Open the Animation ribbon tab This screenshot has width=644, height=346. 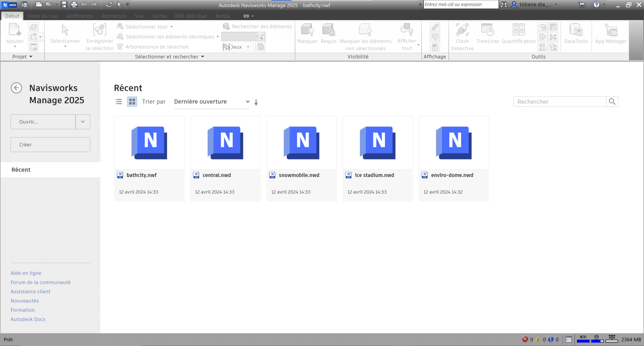[114, 16]
